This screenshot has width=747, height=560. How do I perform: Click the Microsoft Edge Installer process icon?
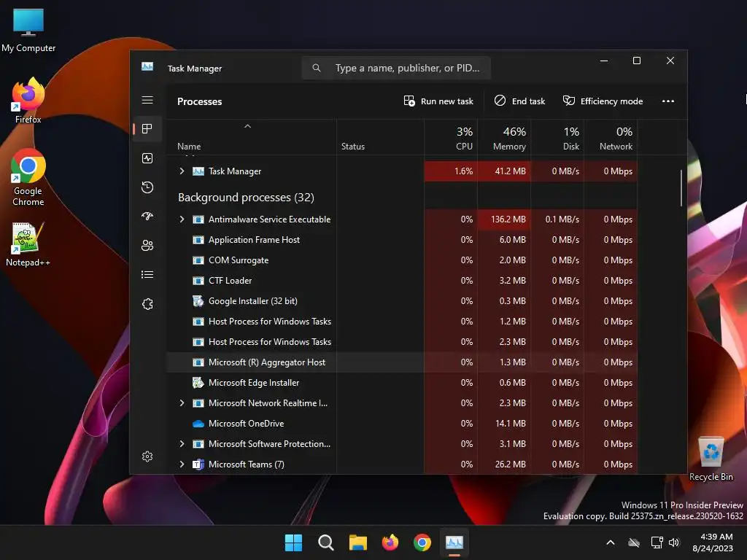(198, 382)
